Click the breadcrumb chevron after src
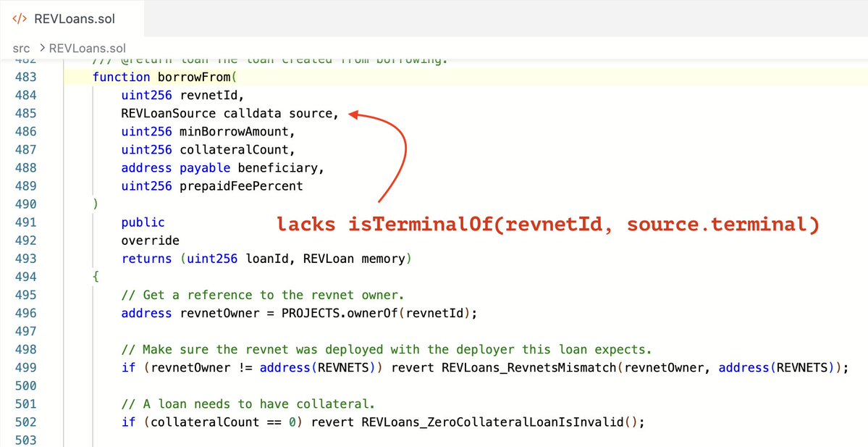Screen dimensions: 868x447 pos(42,49)
